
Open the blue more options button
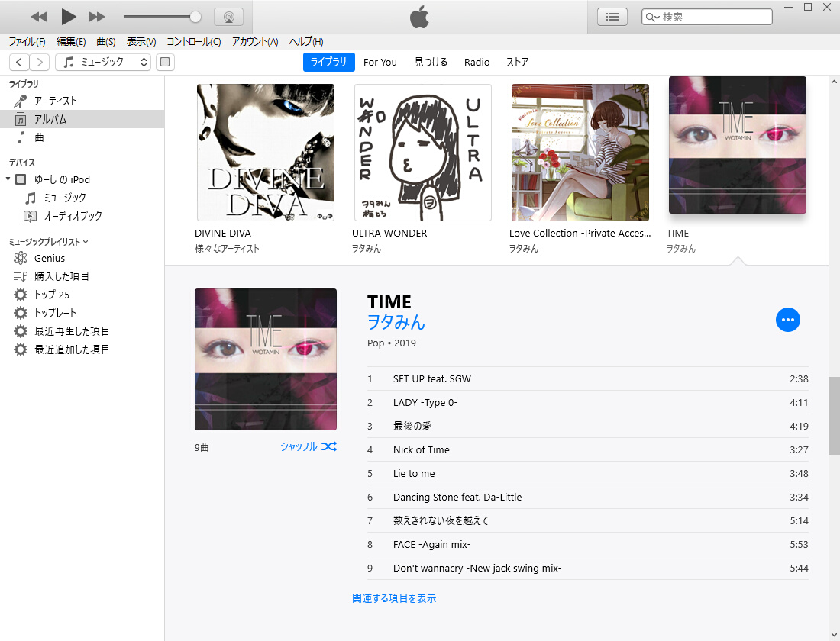[787, 320]
